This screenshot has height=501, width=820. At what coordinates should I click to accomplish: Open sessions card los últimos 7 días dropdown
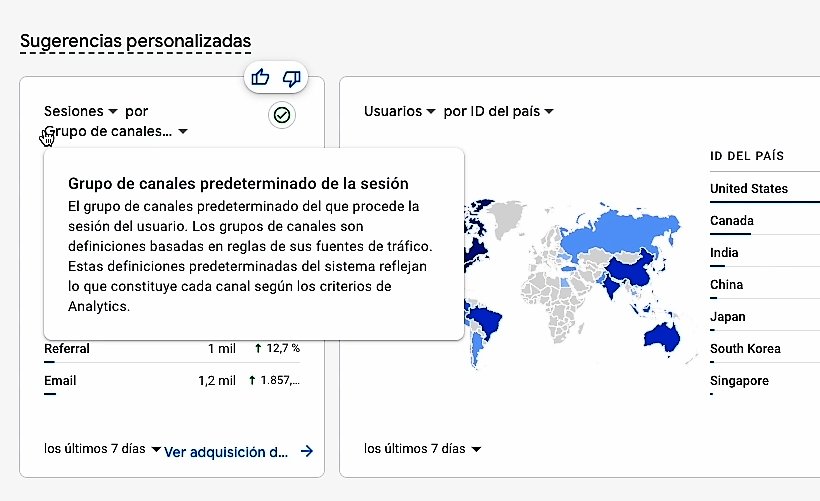point(102,449)
